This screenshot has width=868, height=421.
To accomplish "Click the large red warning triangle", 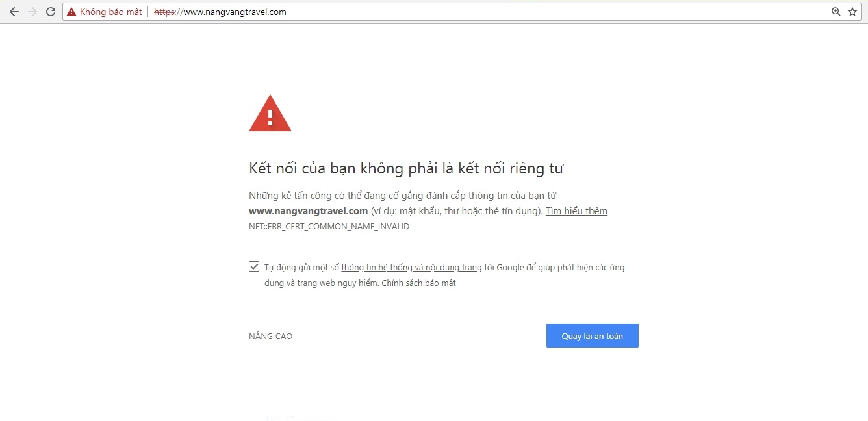I will click(270, 113).
